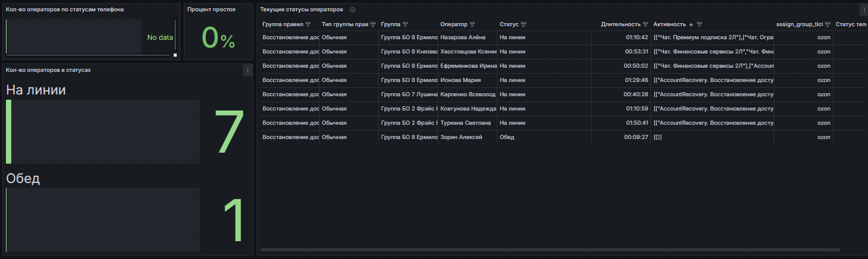Open menu of Кол-во операторов в статусах panel

248,70
